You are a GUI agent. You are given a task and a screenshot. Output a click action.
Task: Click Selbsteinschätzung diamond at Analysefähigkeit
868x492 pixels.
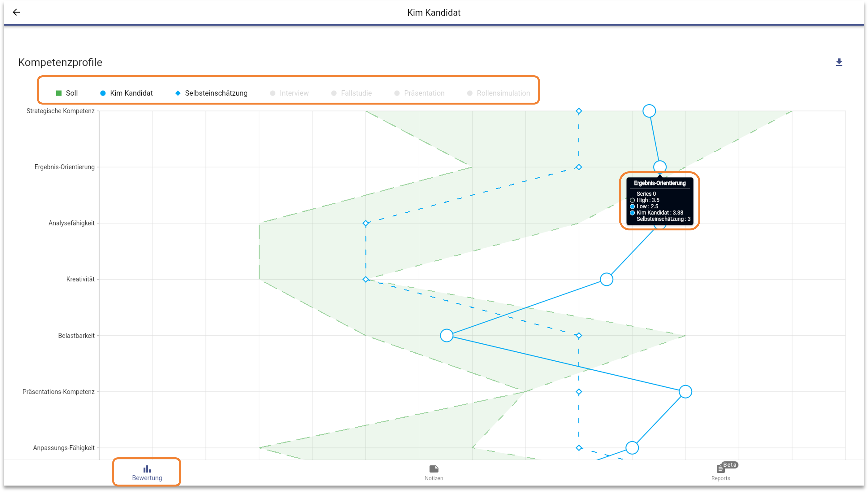pos(366,223)
